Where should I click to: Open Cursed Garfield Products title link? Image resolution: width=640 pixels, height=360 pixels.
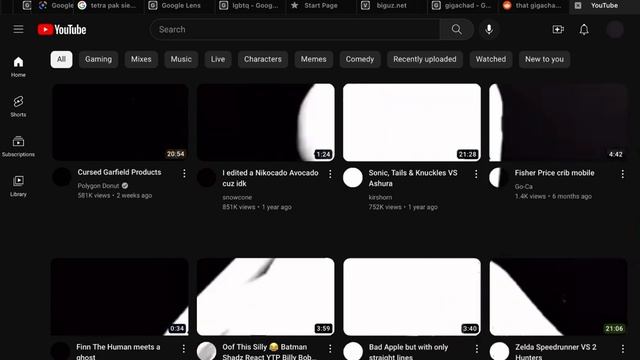[119, 172]
